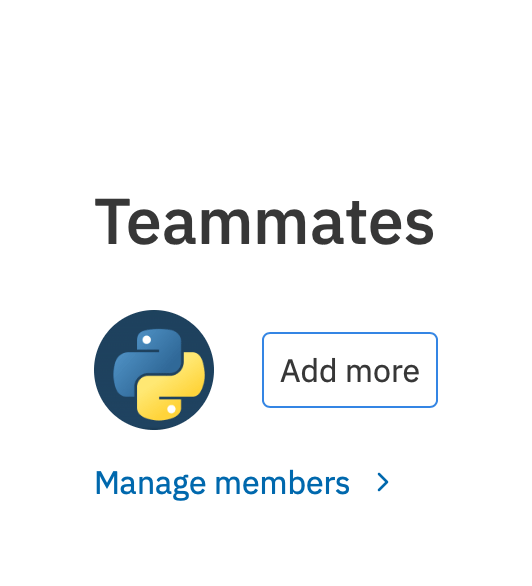Click the circular dark blue avatar
Viewport: 532px width, 586px height.
click(154, 370)
